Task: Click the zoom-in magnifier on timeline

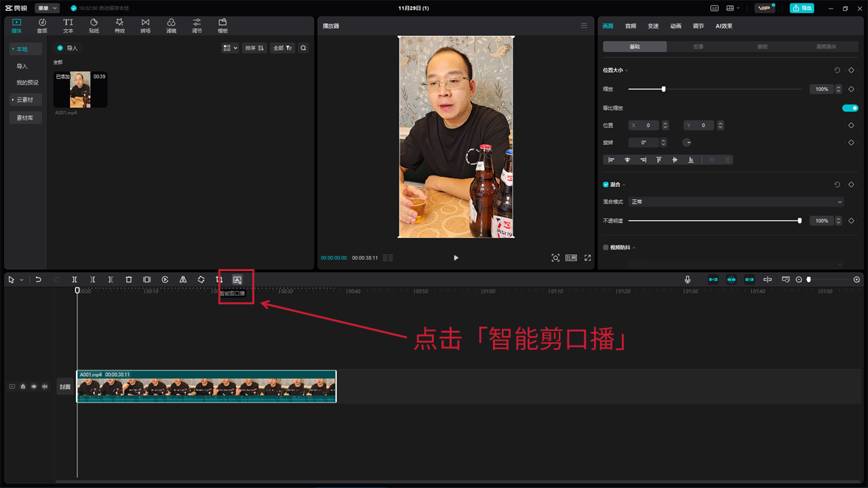Action: (x=856, y=279)
